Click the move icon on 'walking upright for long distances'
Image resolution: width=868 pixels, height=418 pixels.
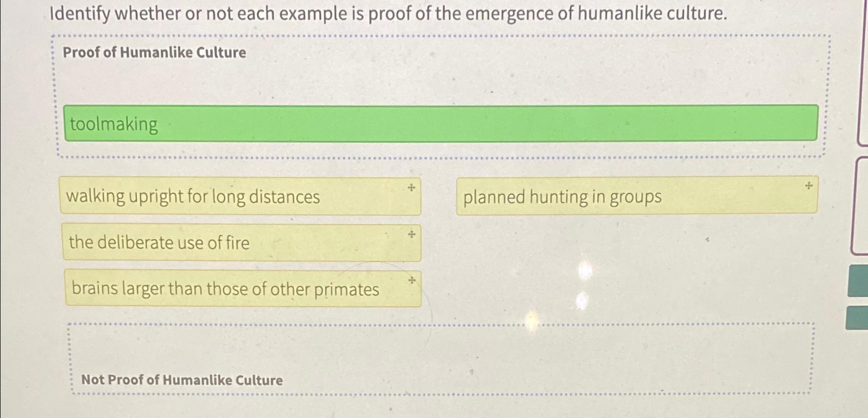pyautogui.click(x=411, y=187)
